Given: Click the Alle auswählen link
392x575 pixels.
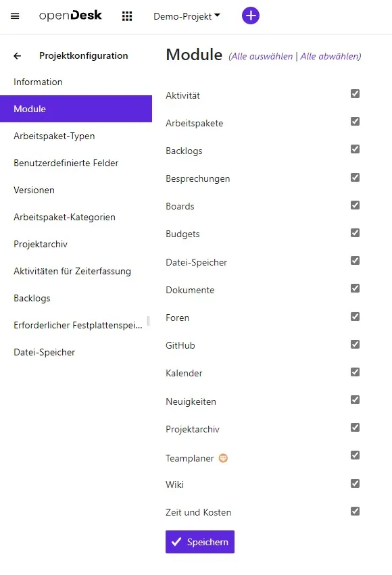Looking at the screenshot, I should 262,57.
